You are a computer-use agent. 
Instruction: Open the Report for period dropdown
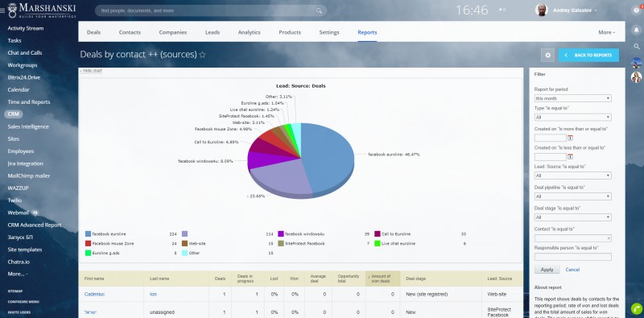pos(572,98)
